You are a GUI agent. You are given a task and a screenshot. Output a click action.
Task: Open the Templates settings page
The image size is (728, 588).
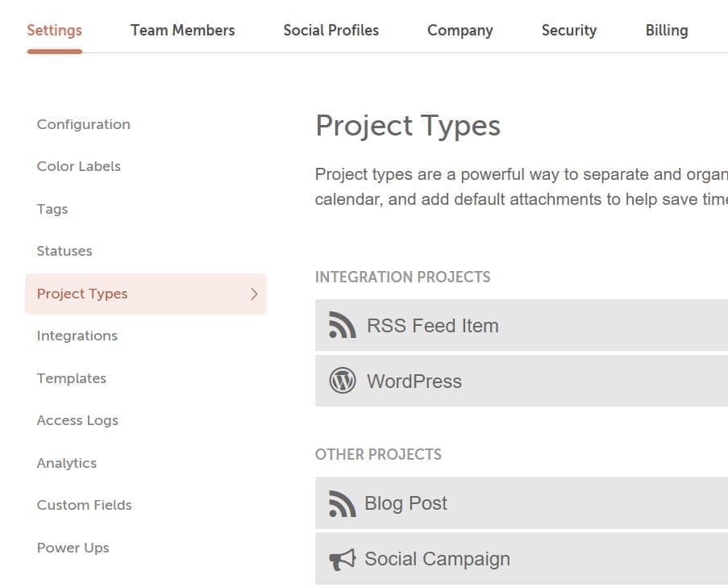pyautogui.click(x=72, y=378)
